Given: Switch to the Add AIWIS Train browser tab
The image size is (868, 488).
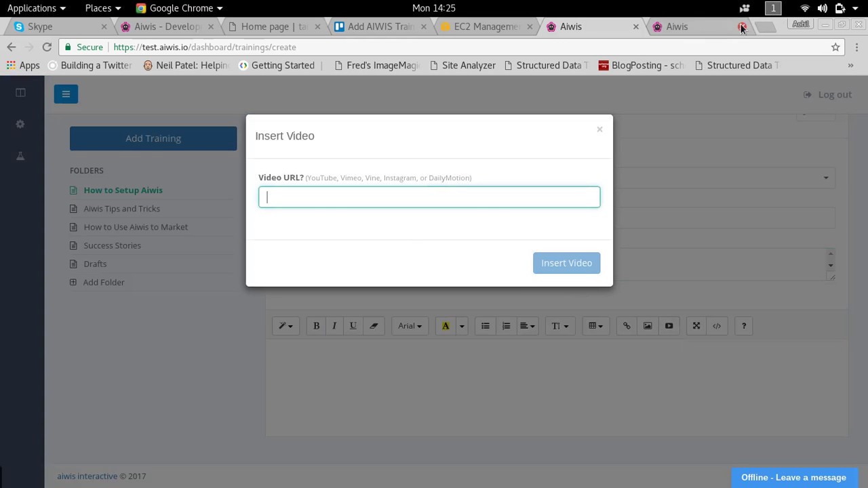Looking at the screenshot, I should coord(380,26).
